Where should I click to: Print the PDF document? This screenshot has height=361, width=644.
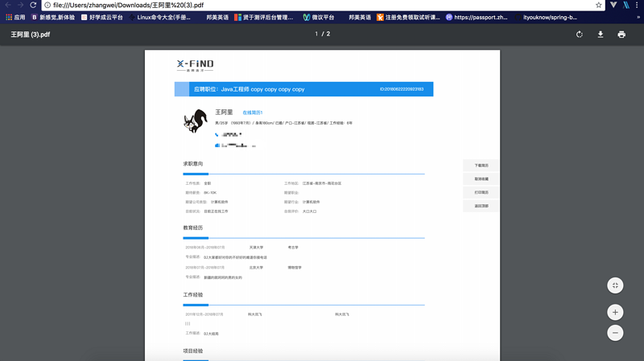click(x=621, y=35)
